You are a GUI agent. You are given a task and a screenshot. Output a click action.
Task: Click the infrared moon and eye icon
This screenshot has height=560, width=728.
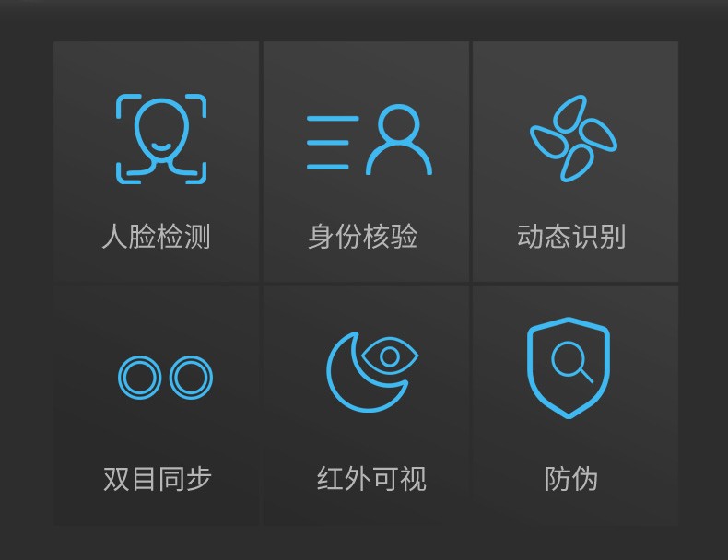pyautogui.click(x=372, y=371)
